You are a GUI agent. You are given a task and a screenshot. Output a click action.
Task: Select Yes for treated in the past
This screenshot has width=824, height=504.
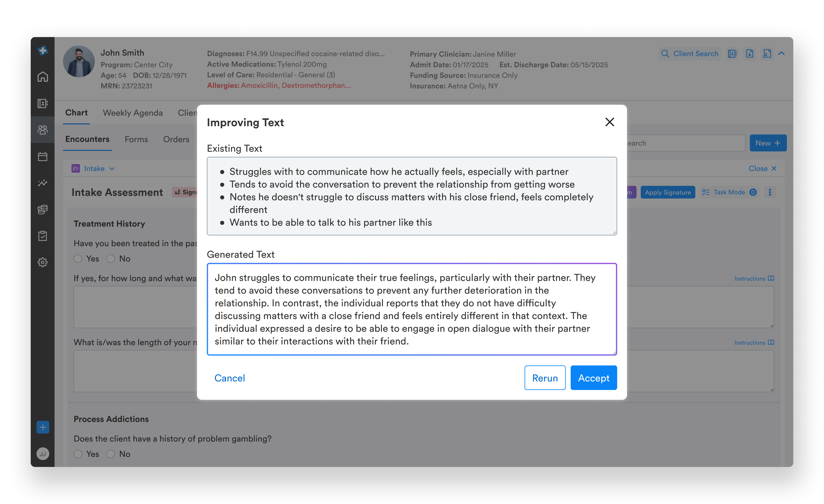click(78, 259)
